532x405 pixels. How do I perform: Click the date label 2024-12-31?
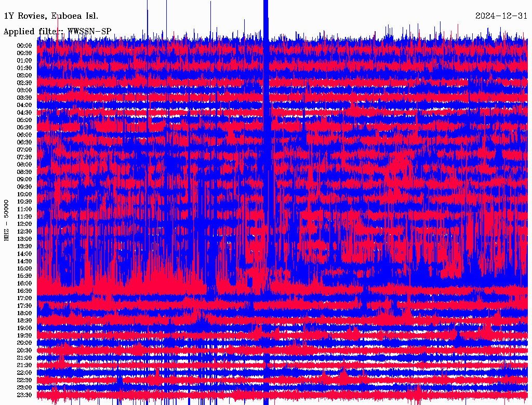click(501, 16)
